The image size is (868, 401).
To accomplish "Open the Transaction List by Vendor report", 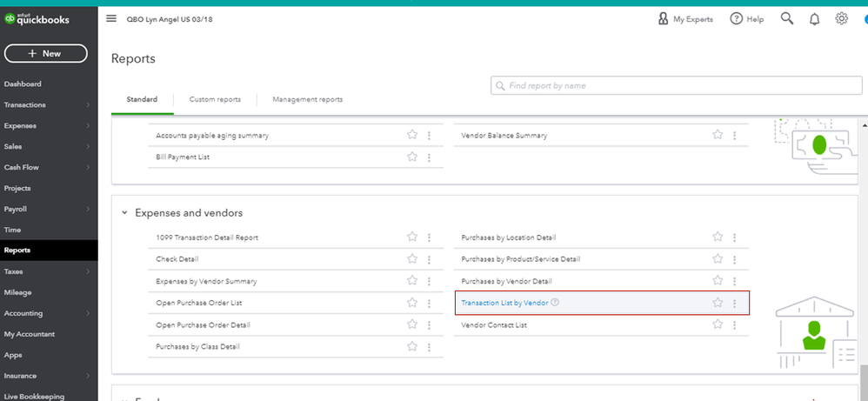I will click(504, 303).
